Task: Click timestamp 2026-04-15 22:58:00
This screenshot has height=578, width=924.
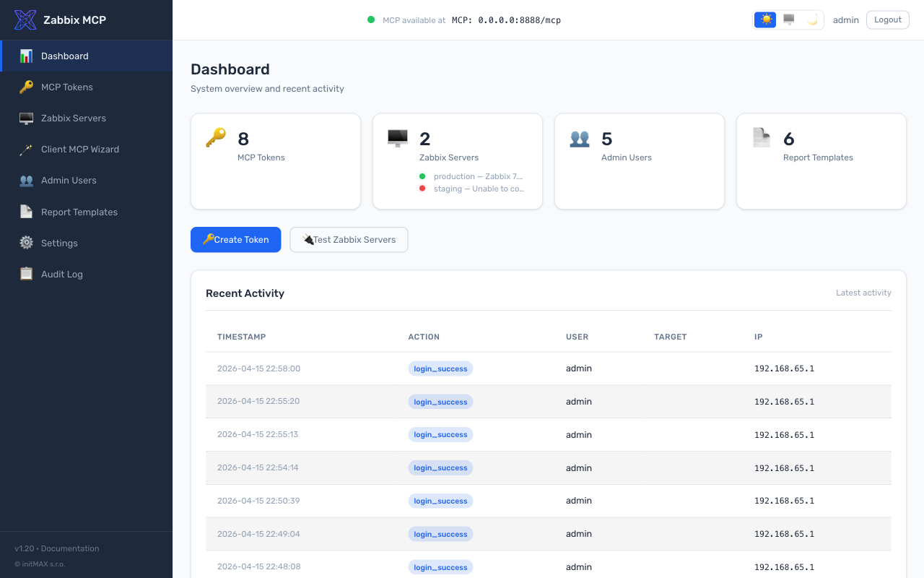Action: (258, 368)
